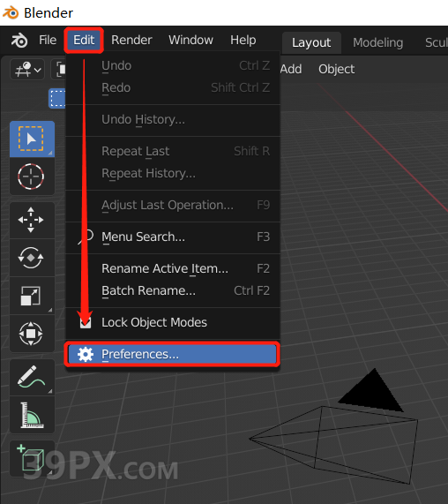Close the Edit menu
Screen dimensions: 448x504
coord(84,41)
